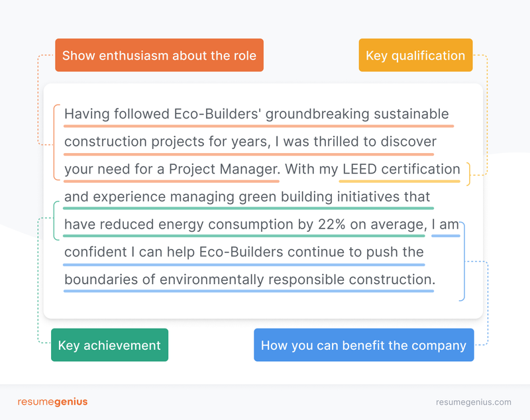Open the resumegenius.com link
Viewport: 530px width, 420px height.
click(473, 402)
